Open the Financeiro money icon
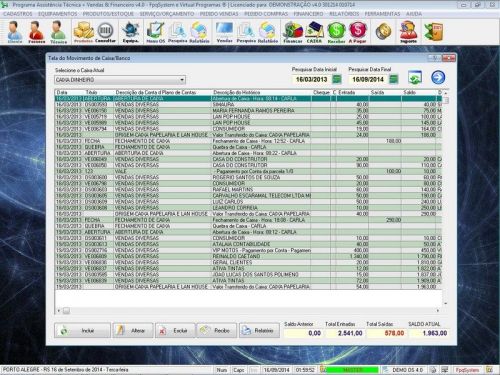Image resolution: width=500 pixels, height=375 pixels. [x=293, y=32]
